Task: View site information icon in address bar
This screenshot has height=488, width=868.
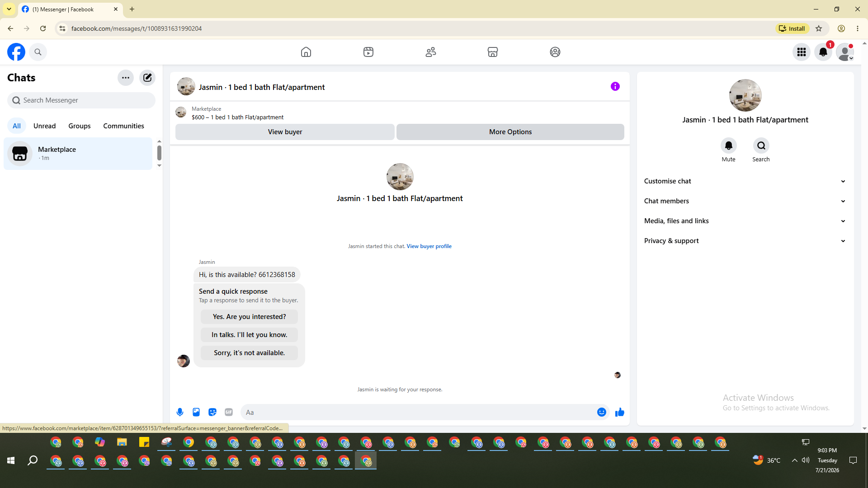Action: (x=62, y=28)
